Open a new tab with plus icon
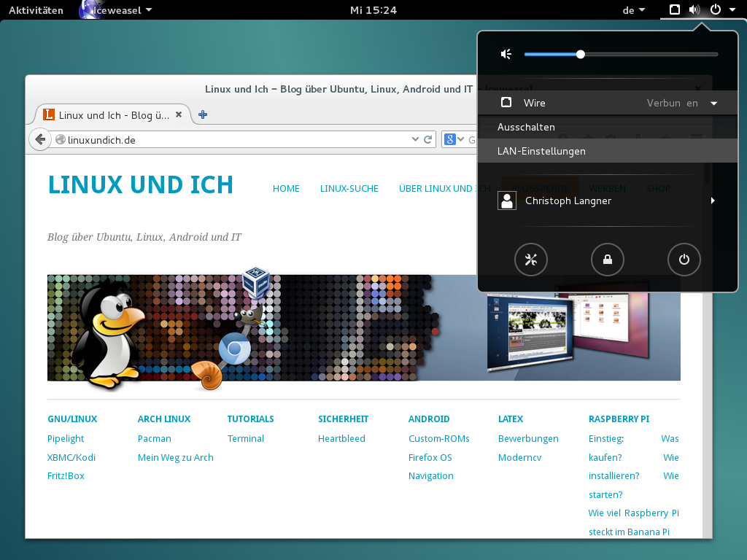This screenshot has width=747, height=560. (203, 114)
